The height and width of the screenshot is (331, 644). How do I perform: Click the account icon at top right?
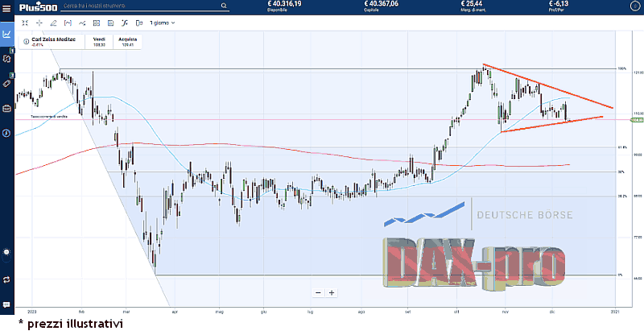pyautogui.click(x=635, y=6)
